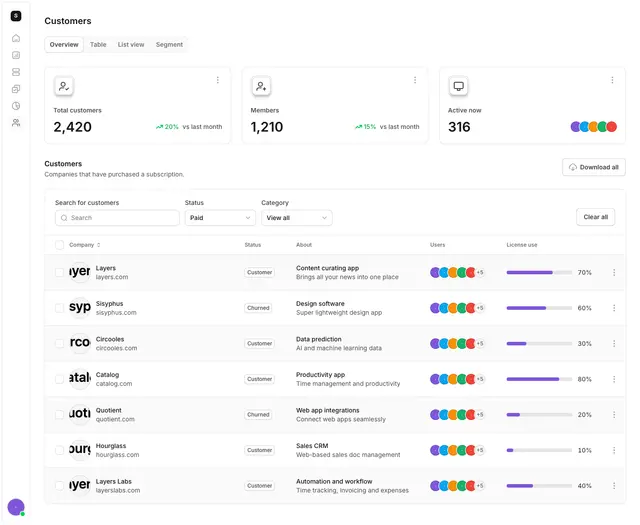Click the Active now avatar group
Screen dimensions: 640x525
[593, 127]
